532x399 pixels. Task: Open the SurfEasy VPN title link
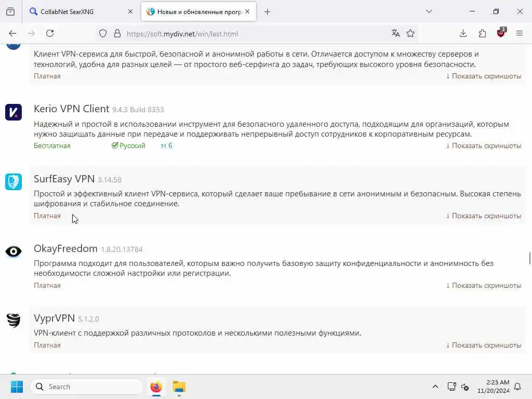64,179
